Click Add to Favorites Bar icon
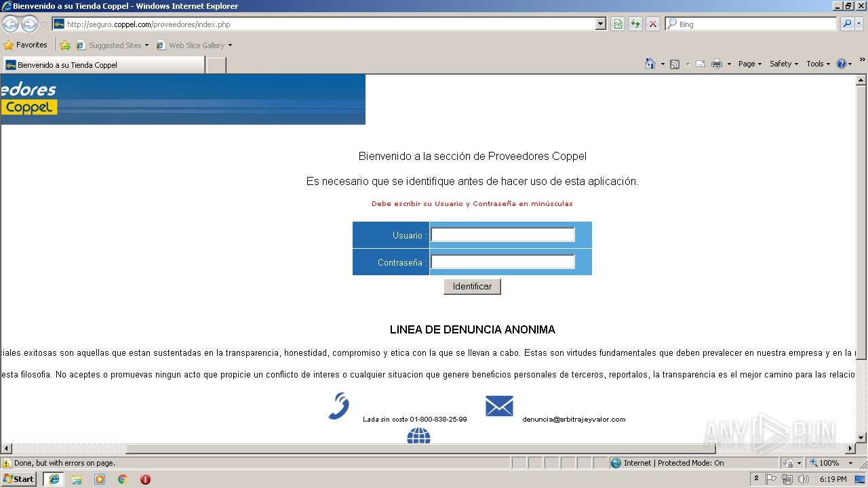The image size is (868, 488). tap(65, 45)
